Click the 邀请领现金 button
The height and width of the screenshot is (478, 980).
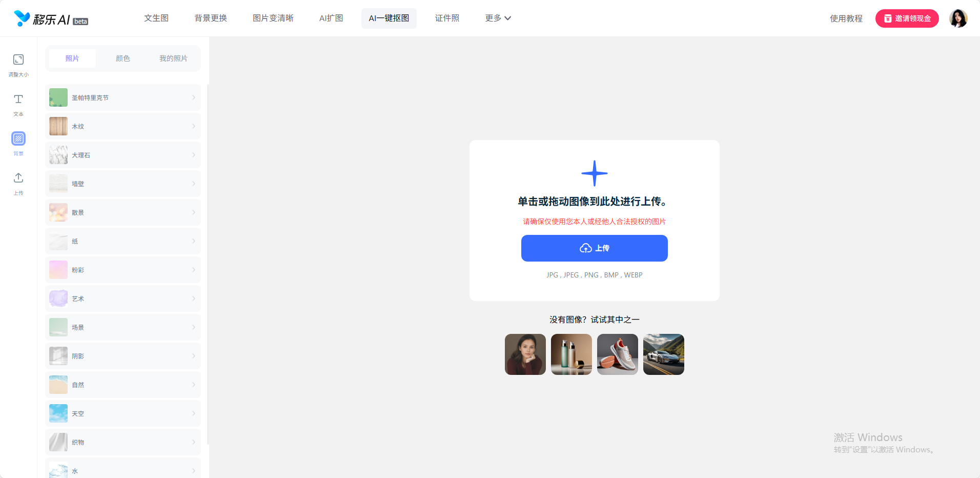[907, 18]
